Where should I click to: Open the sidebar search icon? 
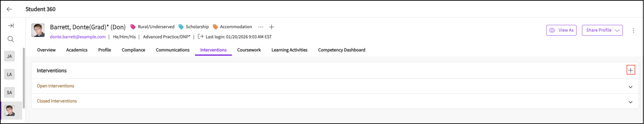11,39
